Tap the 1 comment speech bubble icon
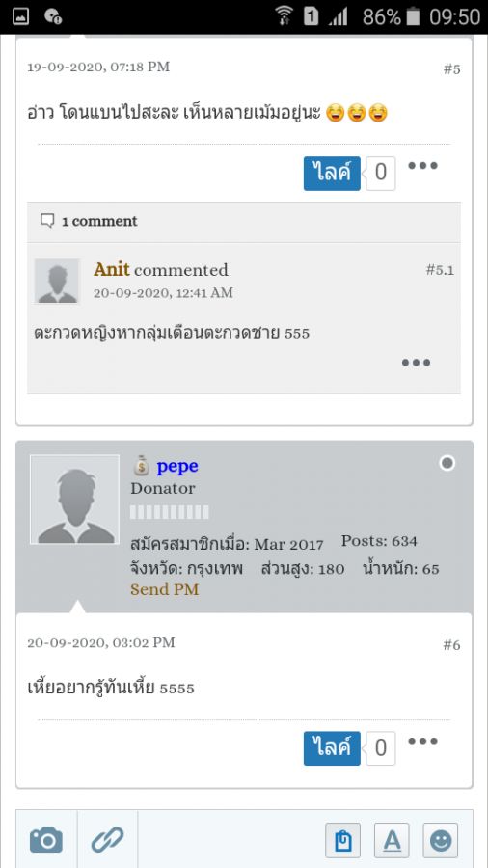The height and width of the screenshot is (868, 488). tap(47, 222)
